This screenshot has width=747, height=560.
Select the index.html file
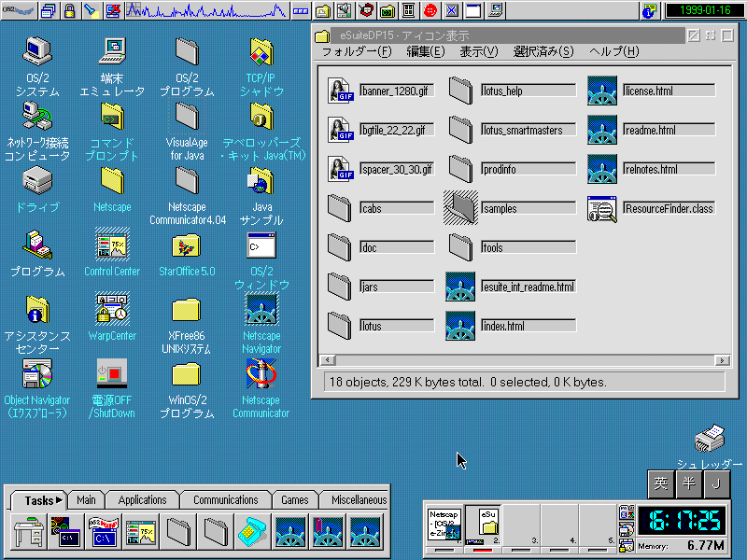coord(460,326)
